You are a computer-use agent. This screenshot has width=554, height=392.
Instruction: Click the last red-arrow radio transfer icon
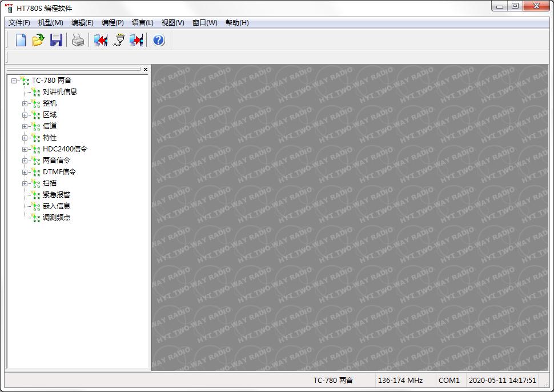pos(137,40)
